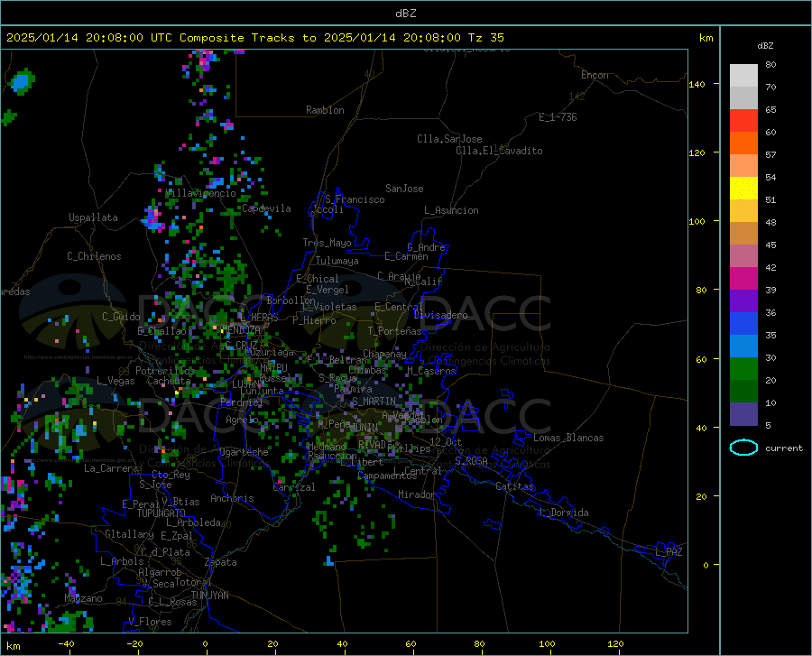Click the 'Tres_Mayo' place label
This screenshot has width=812, height=656.
(328, 243)
